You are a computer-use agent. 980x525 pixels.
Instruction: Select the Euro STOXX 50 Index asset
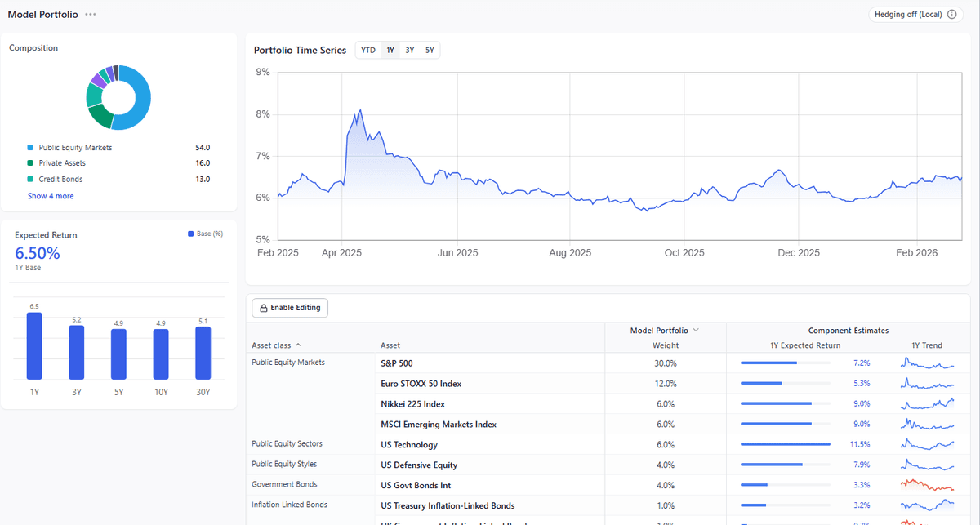tap(419, 383)
